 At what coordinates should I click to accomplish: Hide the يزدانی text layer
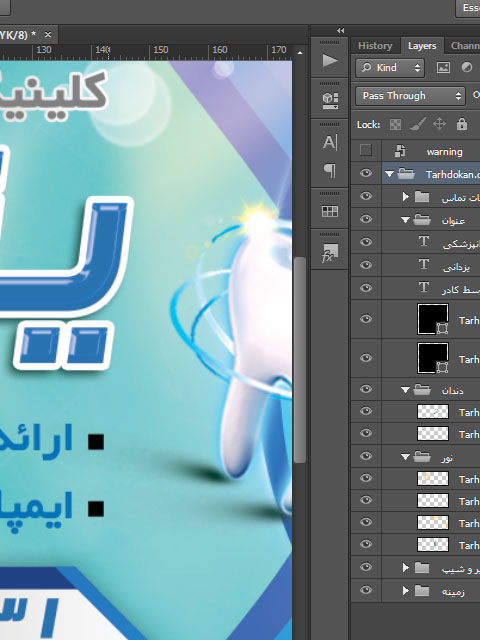click(366, 264)
